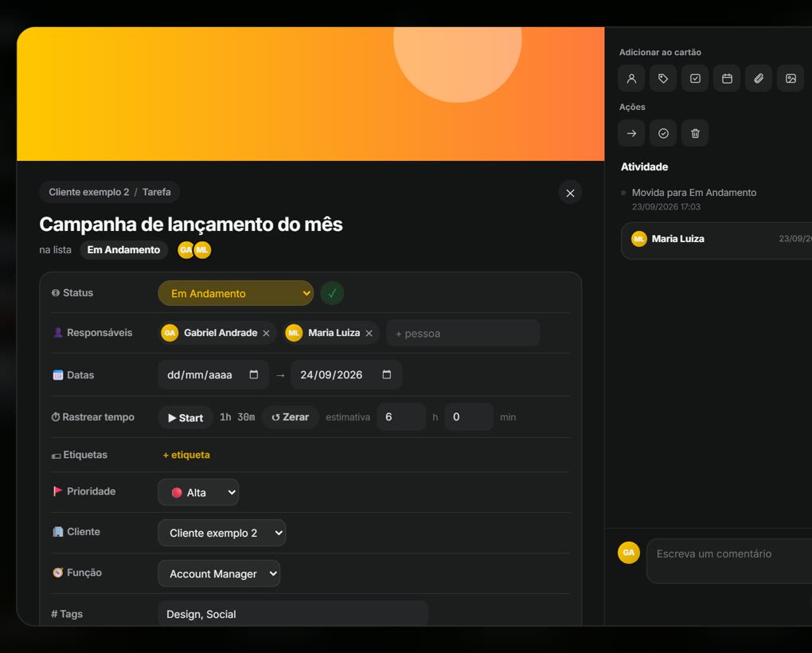The image size is (812, 653).
Task: Click the add cover image icon
Action: (791, 79)
